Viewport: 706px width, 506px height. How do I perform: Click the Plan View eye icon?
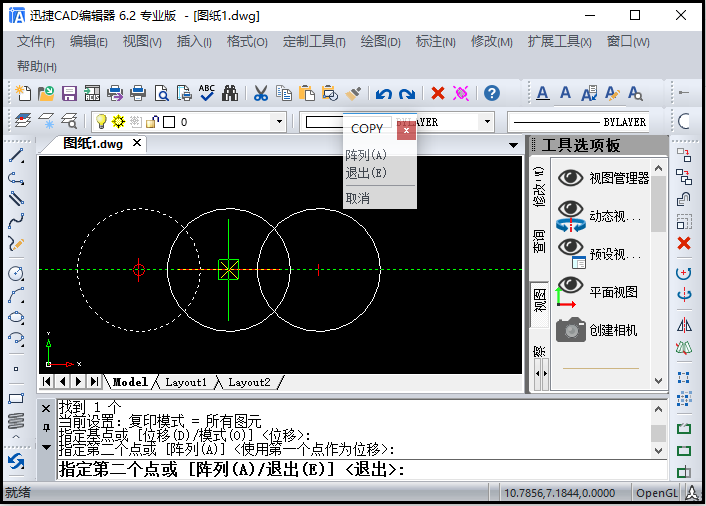click(568, 292)
